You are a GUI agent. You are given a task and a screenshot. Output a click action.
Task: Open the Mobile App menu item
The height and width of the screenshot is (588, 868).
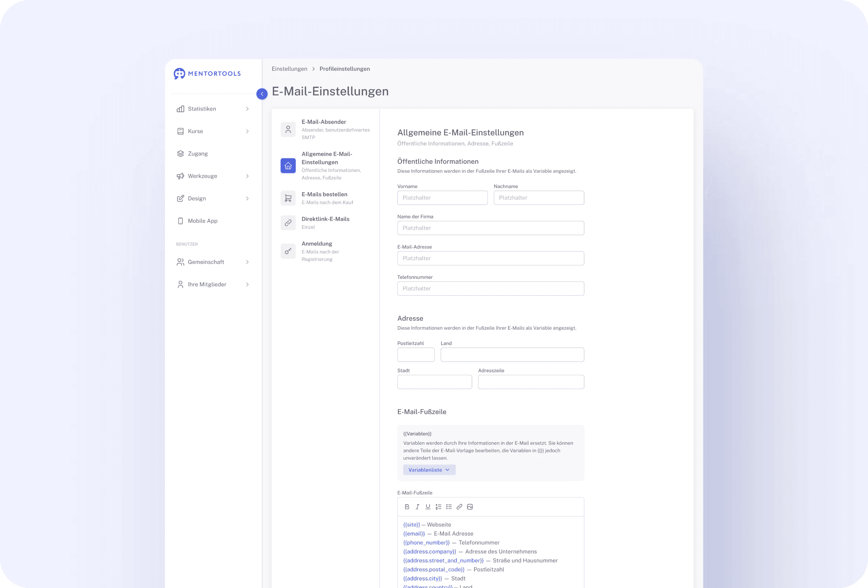tap(213, 220)
